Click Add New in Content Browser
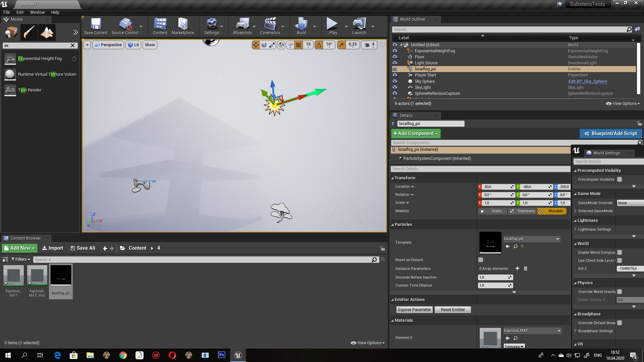This screenshot has height=362, width=644. pos(20,248)
